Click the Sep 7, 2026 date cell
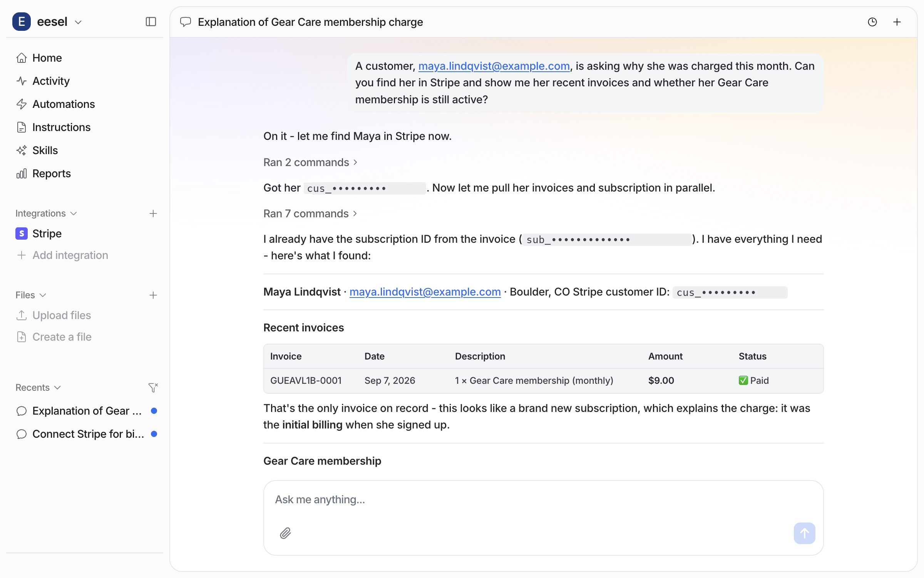 390,381
